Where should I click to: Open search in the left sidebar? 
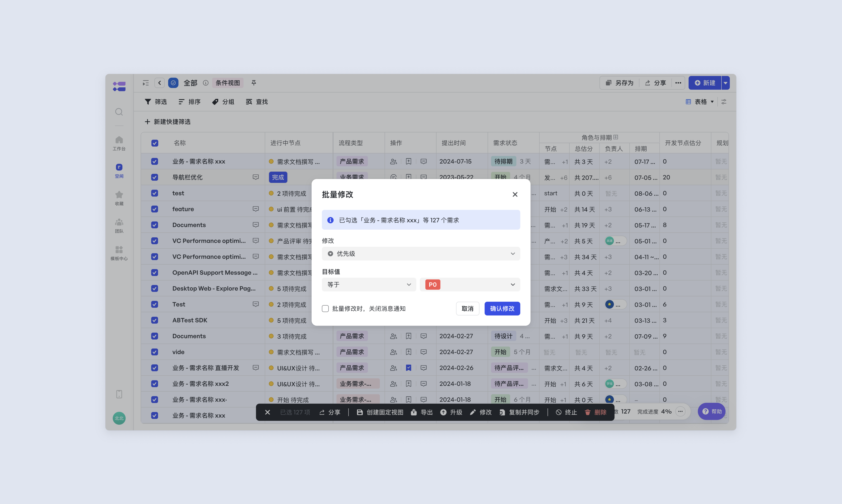(119, 112)
